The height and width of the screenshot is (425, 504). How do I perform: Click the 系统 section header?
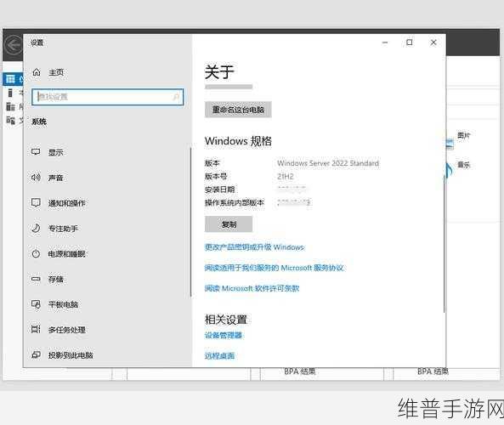[39, 122]
